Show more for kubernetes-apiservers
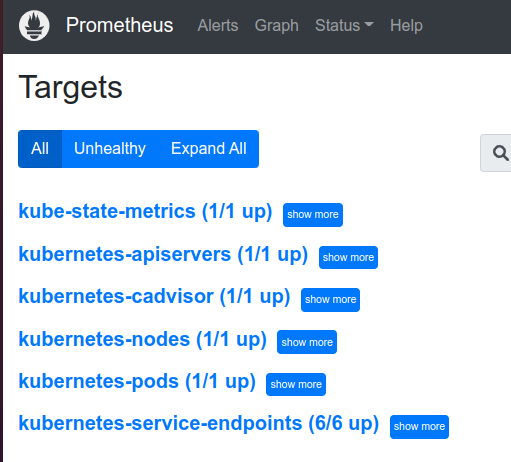The image size is (511, 462). click(x=348, y=257)
